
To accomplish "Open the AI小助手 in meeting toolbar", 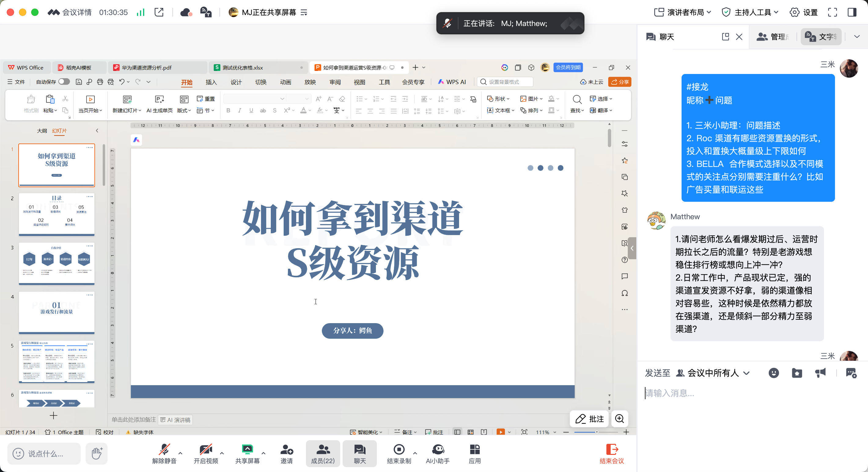I will click(438, 454).
